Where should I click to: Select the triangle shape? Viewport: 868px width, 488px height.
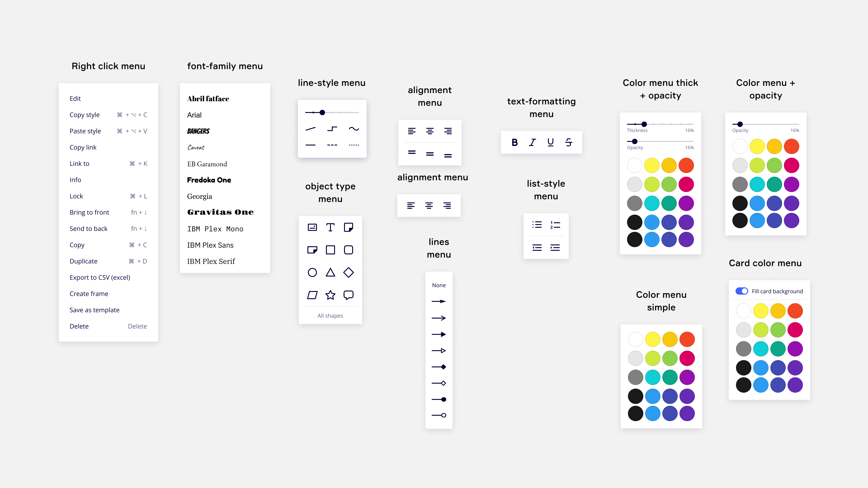(330, 272)
